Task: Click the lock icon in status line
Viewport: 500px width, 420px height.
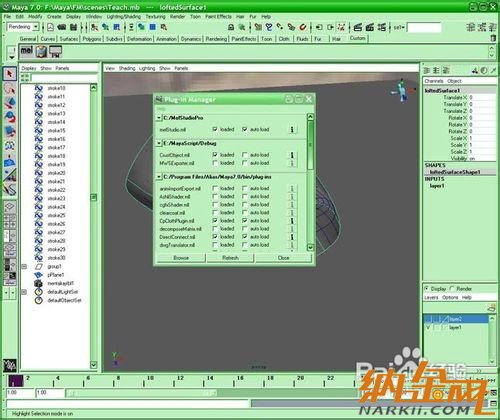Action: click(231, 27)
